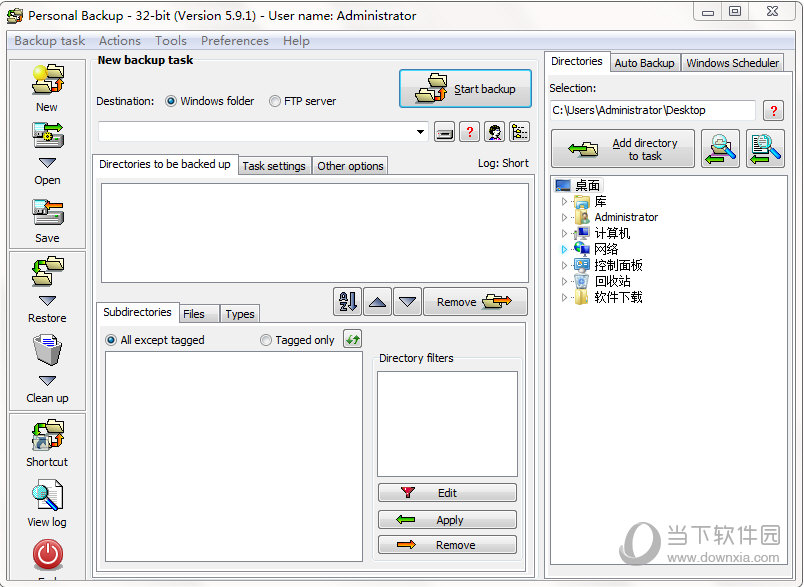Expand the Restore dropdown arrow
Viewport: 804px width, 587px height.
47,300
